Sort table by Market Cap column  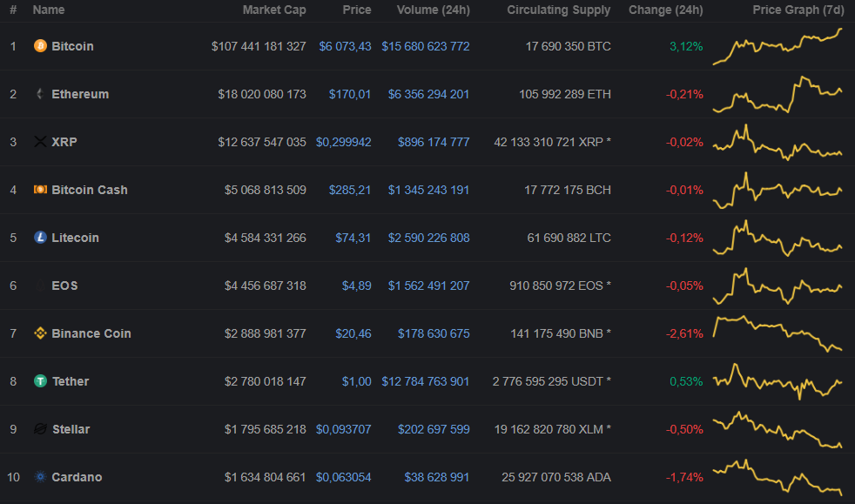tap(274, 10)
